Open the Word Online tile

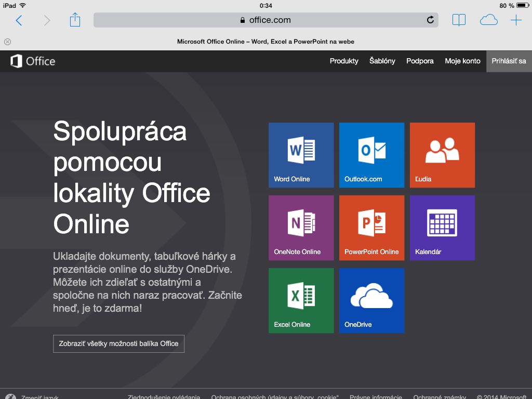[301, 155]
